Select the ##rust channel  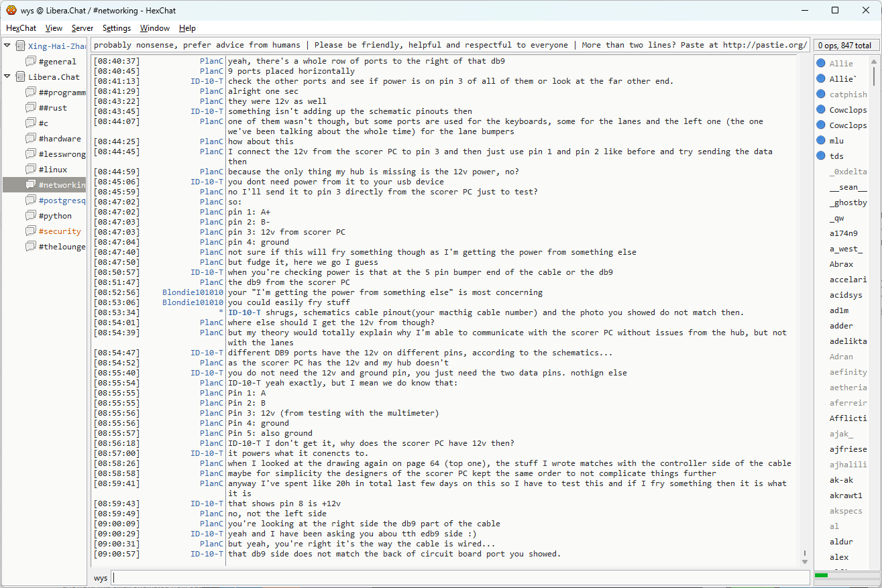52,108
